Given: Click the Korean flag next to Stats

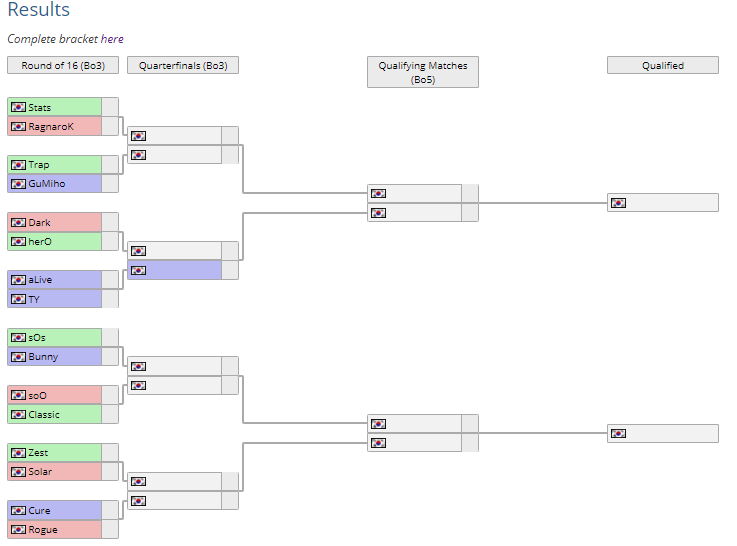Looking at the screenshot, I should (x=18, y=107).
